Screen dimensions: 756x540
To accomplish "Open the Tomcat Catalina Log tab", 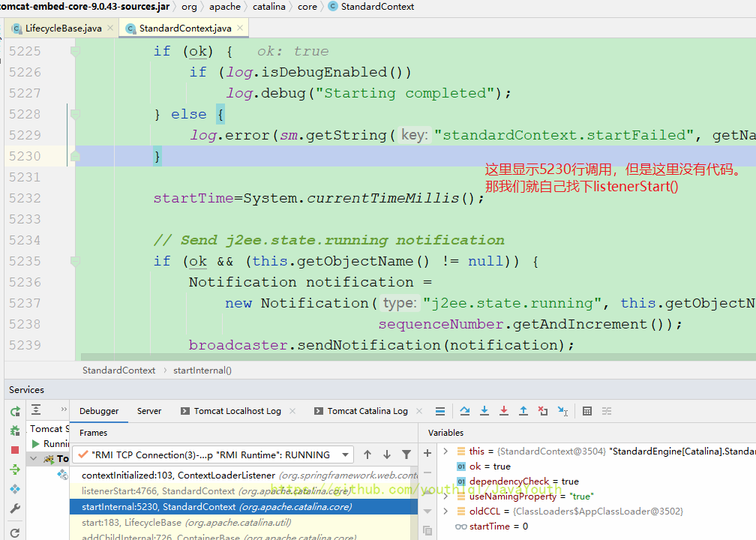I will click(367, 411).
